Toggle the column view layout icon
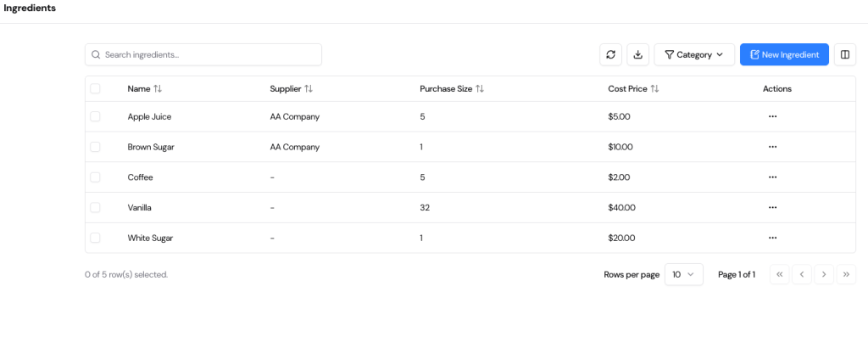 click(x=844, y=54)
